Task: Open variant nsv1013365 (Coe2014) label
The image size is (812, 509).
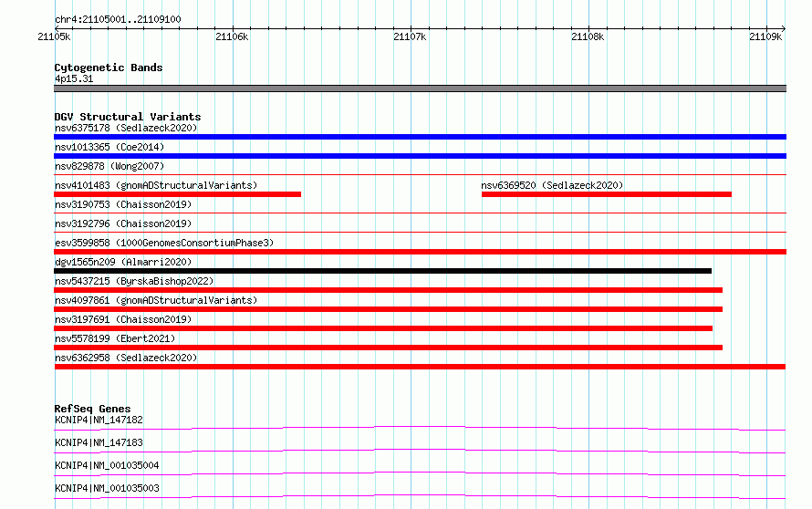Action: pos(109,147)
